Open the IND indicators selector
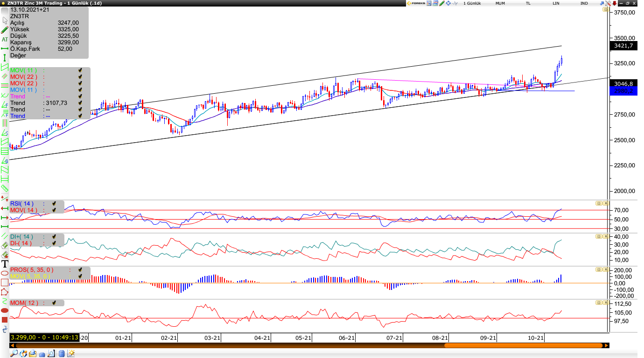The height and width of the screenshot is (358, 644). [x=584, y=3]
